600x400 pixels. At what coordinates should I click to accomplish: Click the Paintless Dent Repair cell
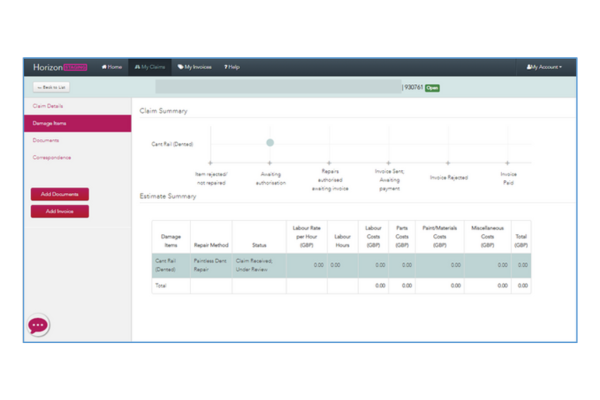tap(210, 265)
